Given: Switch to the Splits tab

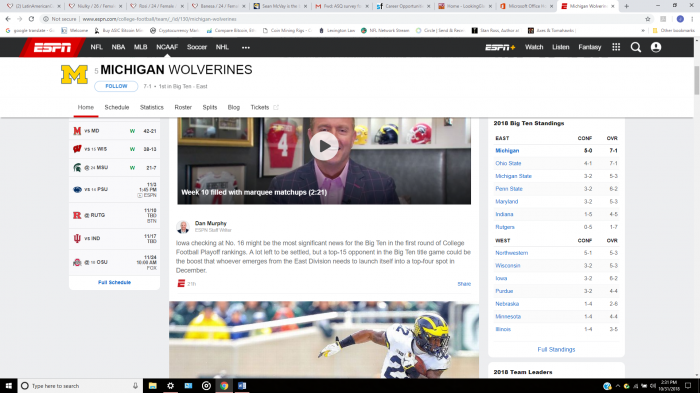Looking at the screenshot, I should point(210,108).
